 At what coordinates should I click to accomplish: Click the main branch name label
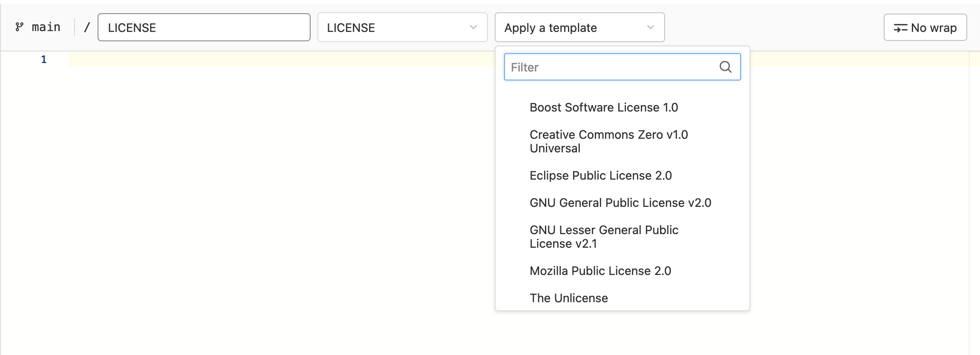coord(46,27)
